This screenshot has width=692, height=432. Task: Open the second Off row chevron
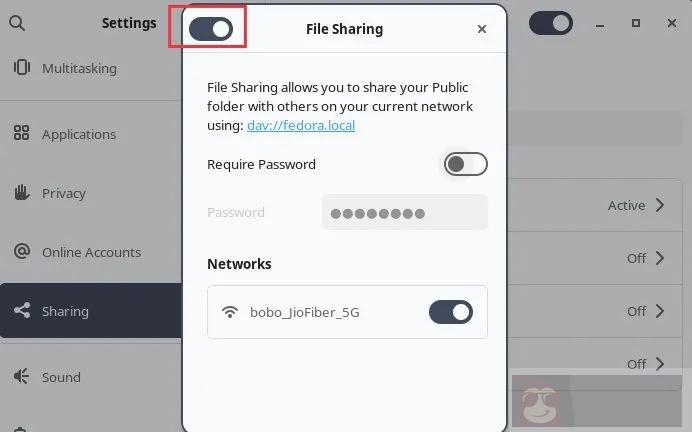pyautogui.click(x=660, y=311)
